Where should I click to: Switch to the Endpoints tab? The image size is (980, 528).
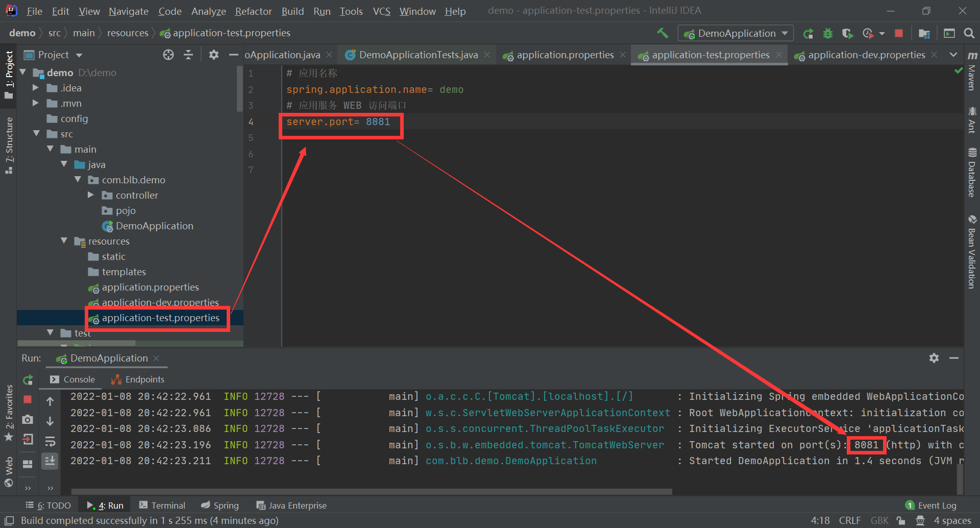[x=138, y=379]
